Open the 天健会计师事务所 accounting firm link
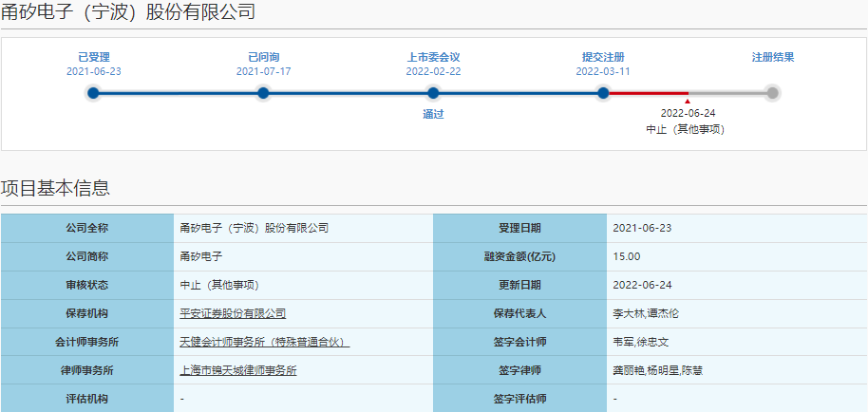 coord(264,342)
